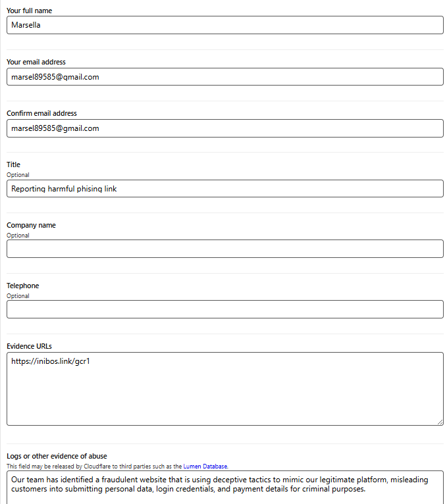Click the "Confirm email address" label

coord(42,113)
